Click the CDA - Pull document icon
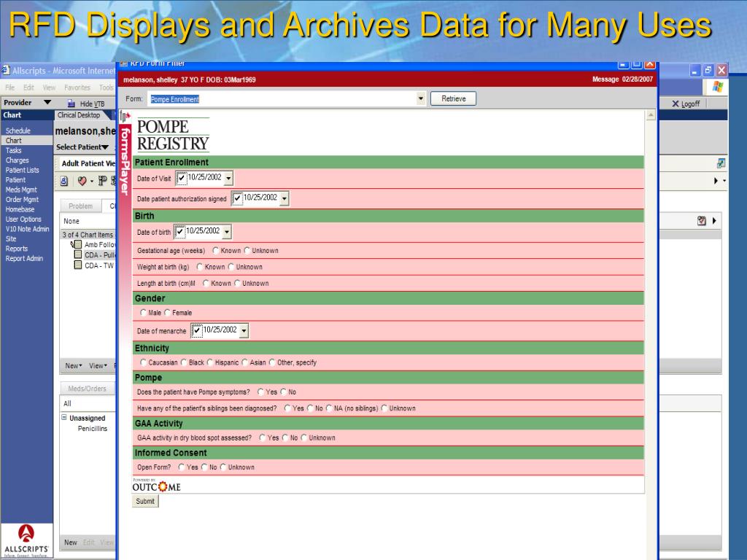747x560 pixels. point(78,254)
